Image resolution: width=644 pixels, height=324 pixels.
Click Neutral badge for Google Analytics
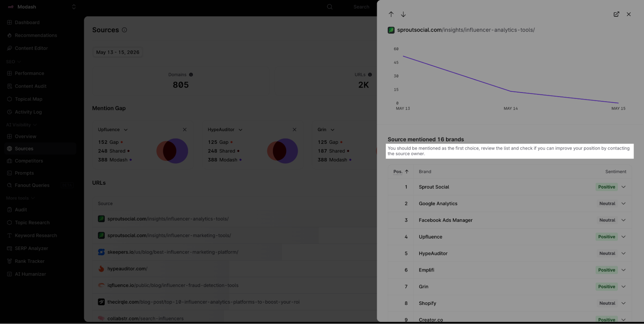[x=607, y=203]
